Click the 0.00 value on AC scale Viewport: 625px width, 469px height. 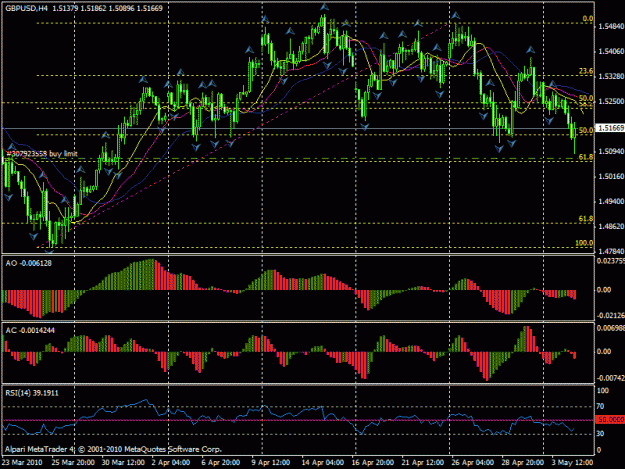point(604,351)
